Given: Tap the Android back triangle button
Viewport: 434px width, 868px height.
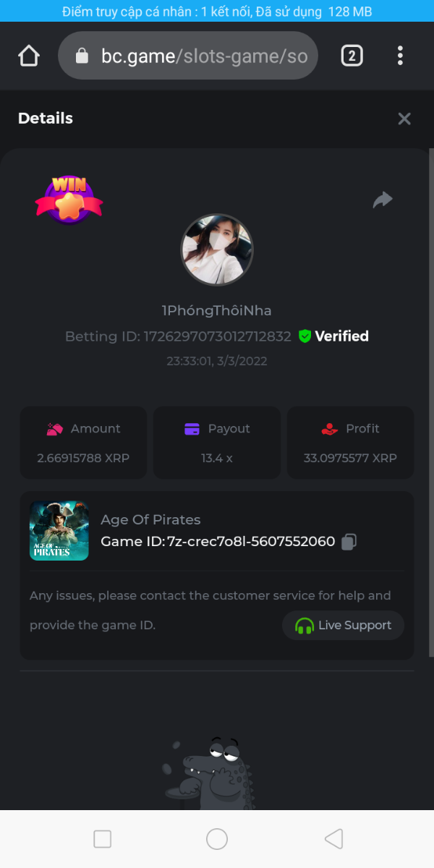Looking at the screenshot, I should (x=333, y=839).
